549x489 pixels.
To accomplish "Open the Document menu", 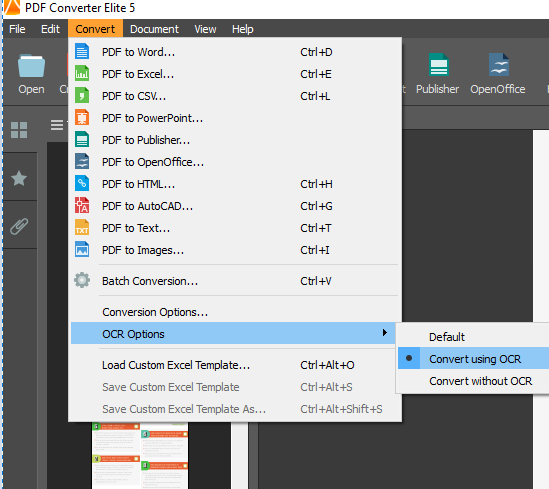I will 154,29.
